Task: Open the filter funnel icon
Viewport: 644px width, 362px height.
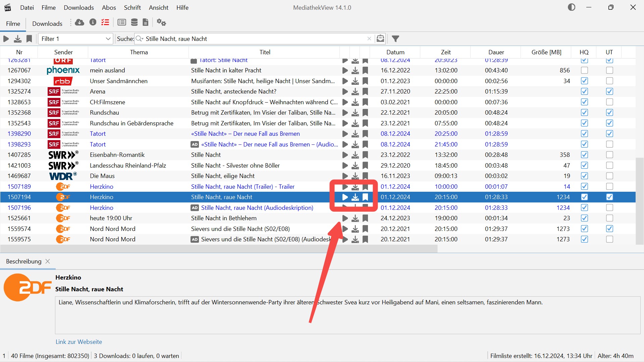Action: 395,39
